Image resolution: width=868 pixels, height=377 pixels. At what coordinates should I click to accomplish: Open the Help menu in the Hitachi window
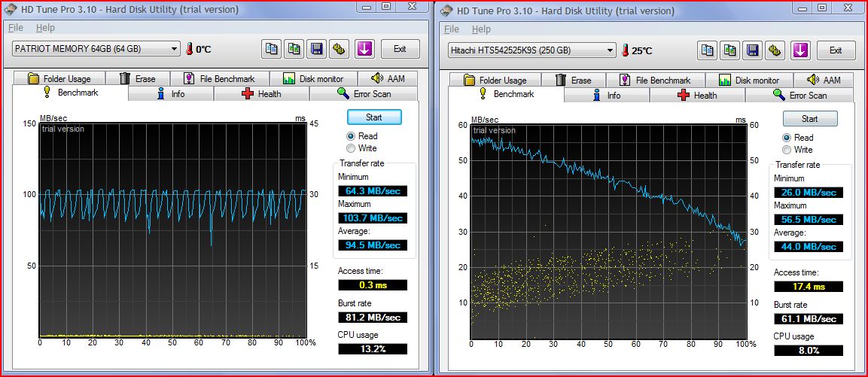coord(481,29)
